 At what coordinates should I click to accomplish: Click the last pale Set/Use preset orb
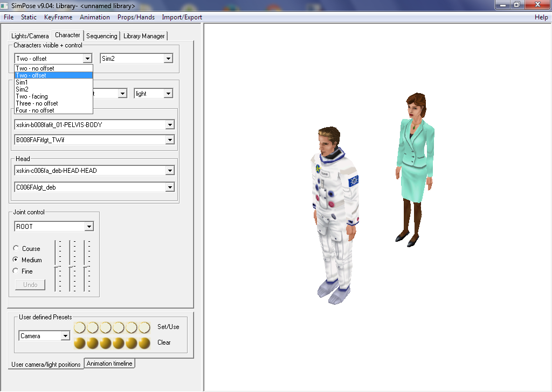pos(144,327)
